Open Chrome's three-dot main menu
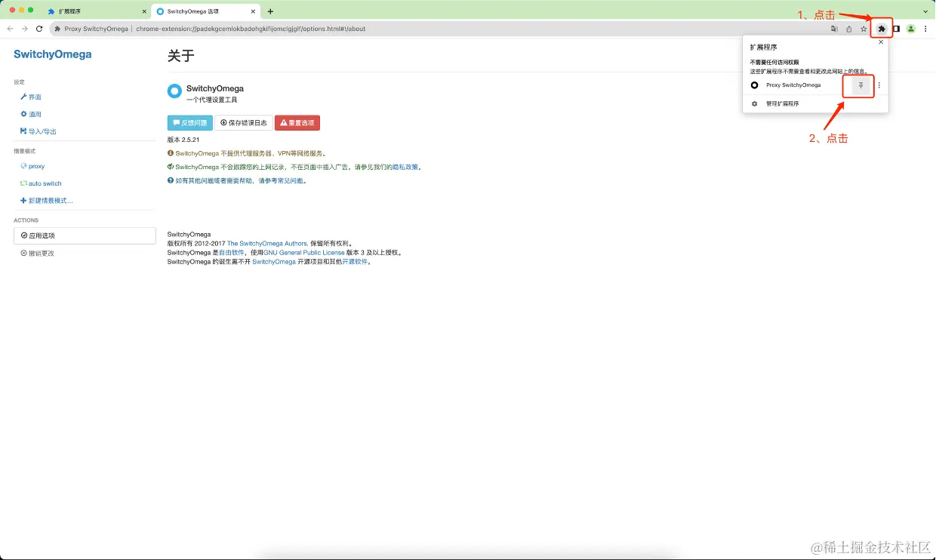 pyautogui.click(x=925, y=29)
